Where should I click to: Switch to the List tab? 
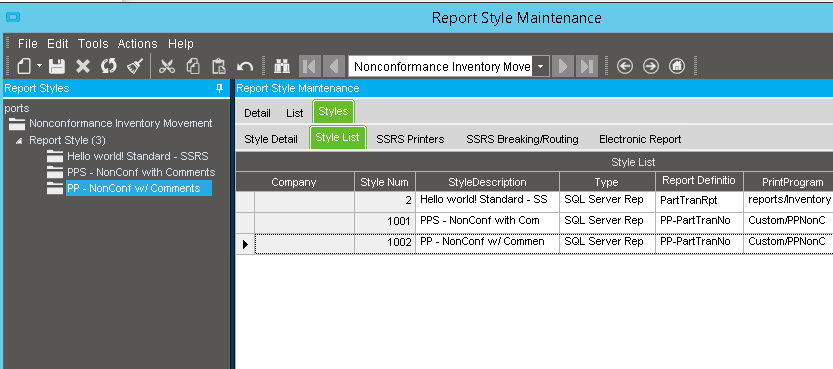[x=294, y=113]
